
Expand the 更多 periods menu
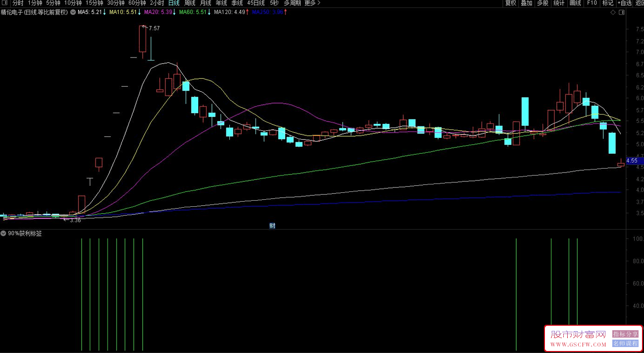pyautogui.click(x=312, y=3)
